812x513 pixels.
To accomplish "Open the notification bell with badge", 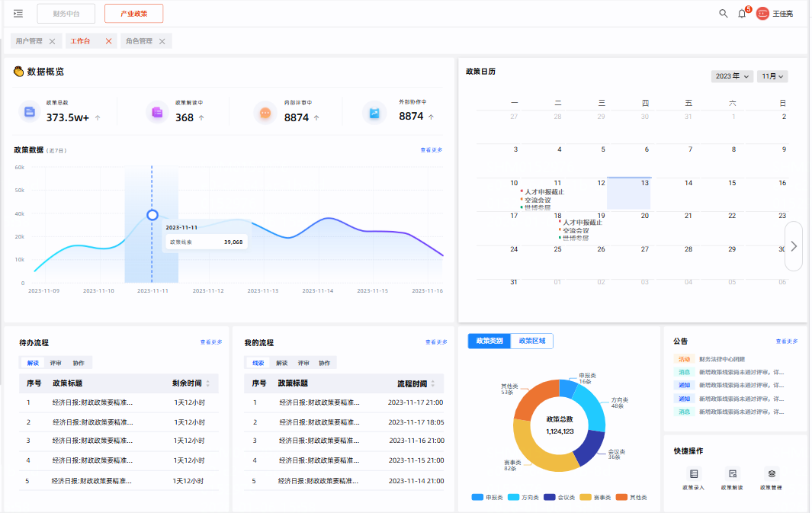I will pos(742,14).
